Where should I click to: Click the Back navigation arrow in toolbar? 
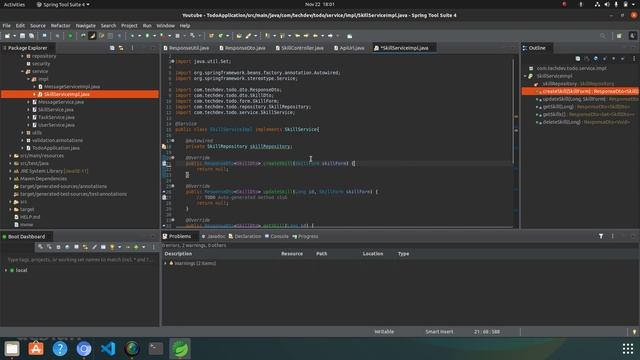point(315,36)
